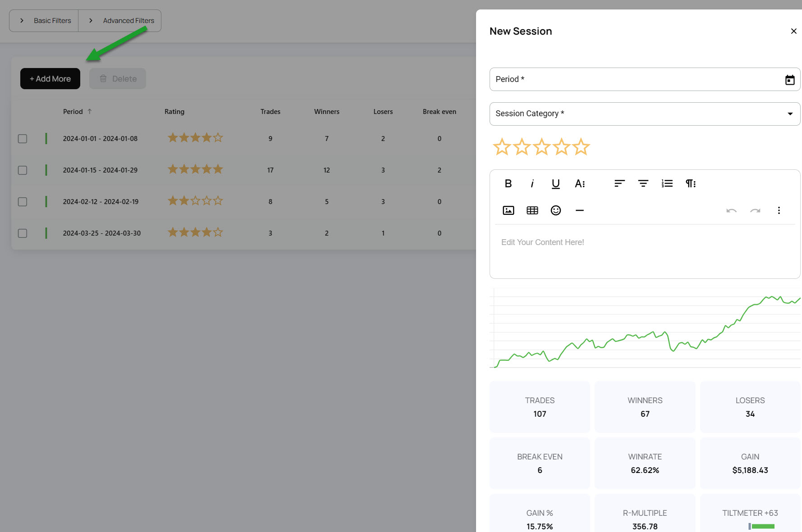Toggle italic text formatting
802x532 pixels.
click(x=532, y=183)
